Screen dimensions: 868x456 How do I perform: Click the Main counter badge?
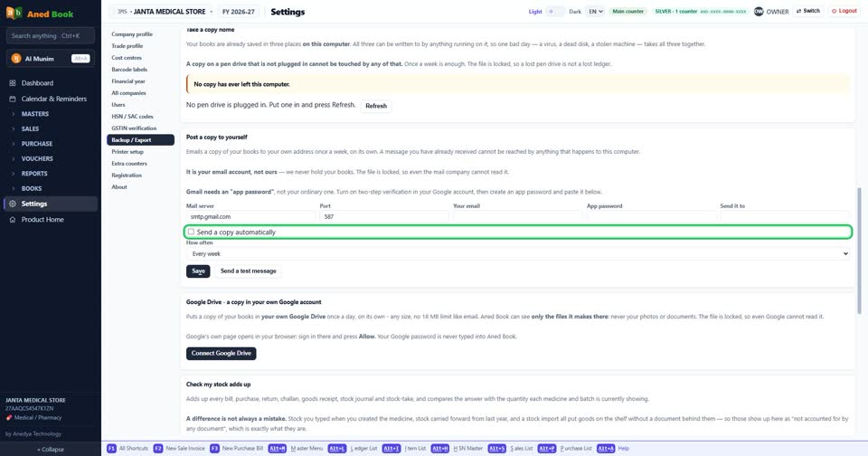[x=627, y=11]
